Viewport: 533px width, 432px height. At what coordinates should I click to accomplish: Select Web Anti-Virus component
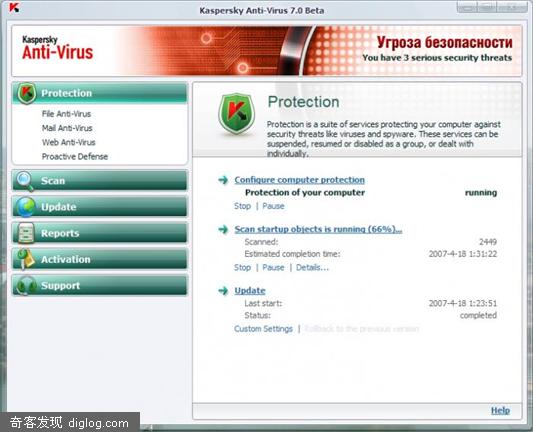click(x=68, y=142)
